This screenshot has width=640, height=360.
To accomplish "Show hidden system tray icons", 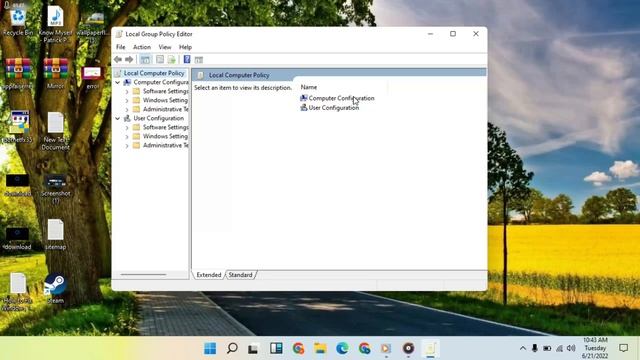I will tap(522, 348).
